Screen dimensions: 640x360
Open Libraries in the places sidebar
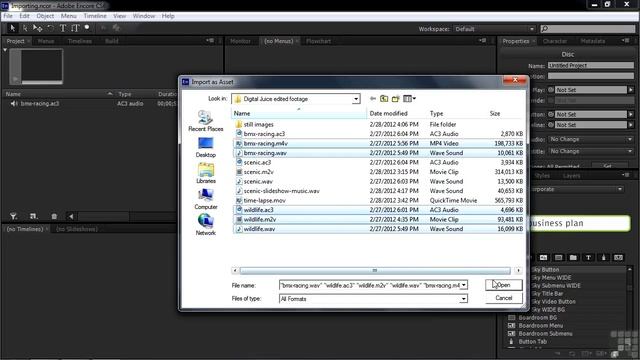pos(206,173)
